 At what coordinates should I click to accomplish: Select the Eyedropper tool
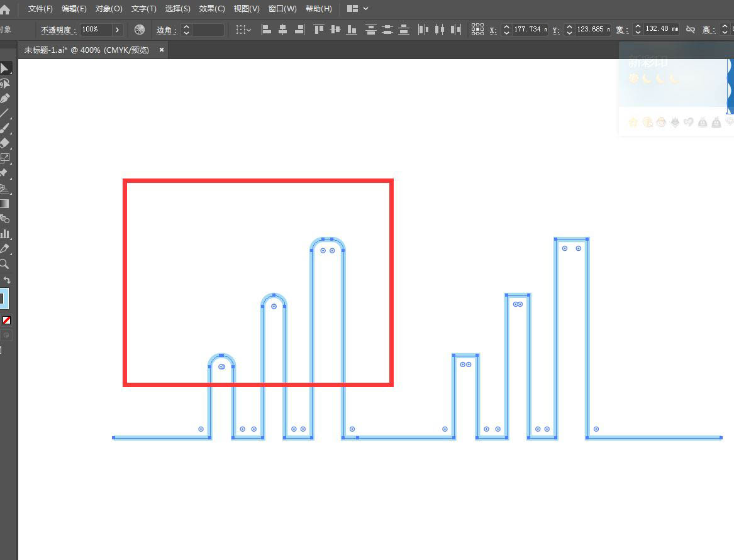click(x=4, y=248)
